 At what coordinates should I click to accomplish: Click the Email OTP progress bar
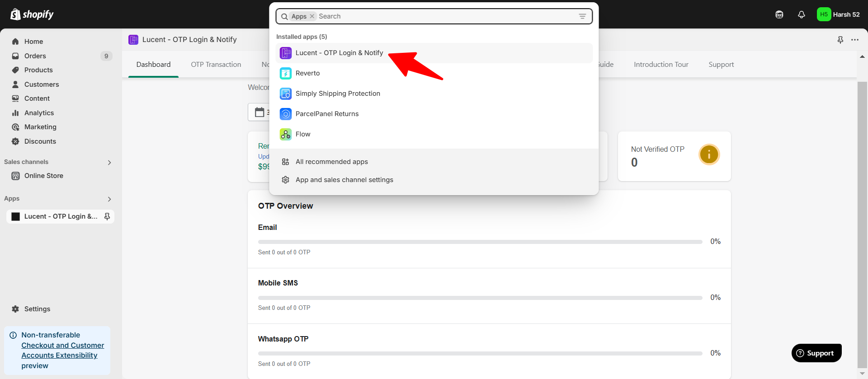(480, 242)
